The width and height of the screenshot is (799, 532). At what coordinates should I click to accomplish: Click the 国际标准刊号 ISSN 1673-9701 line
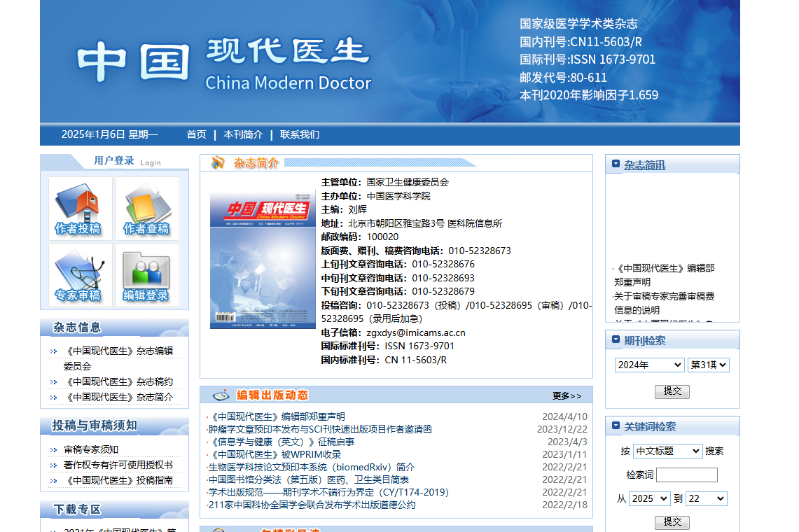pyautogui.click(x=387, y=346)
